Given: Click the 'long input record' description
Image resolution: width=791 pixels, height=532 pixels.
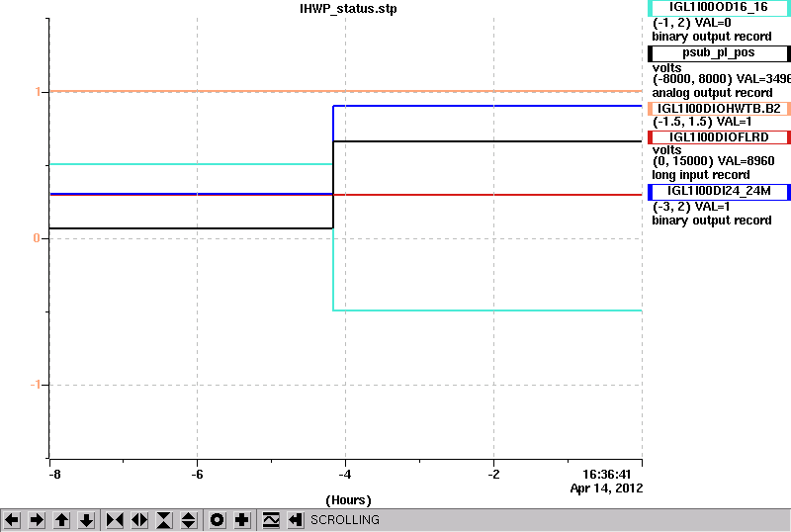Looking at the screenshot, I should 701,175.
